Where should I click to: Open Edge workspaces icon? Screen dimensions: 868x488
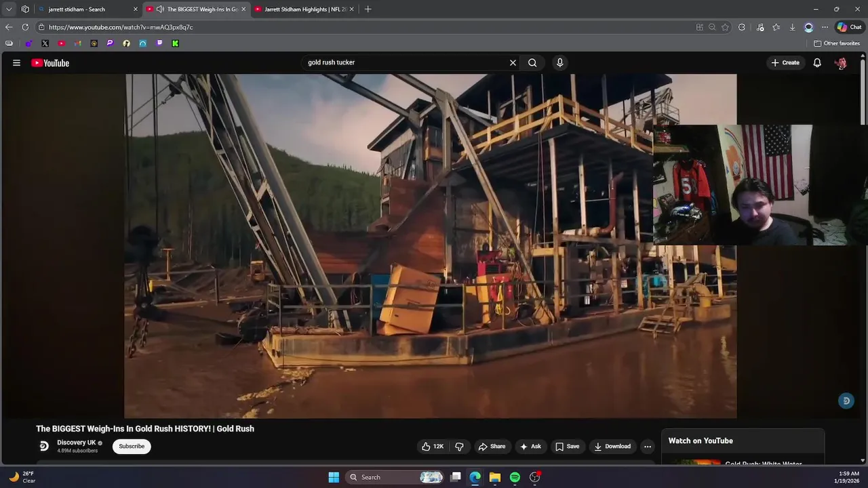click(25, 9)
